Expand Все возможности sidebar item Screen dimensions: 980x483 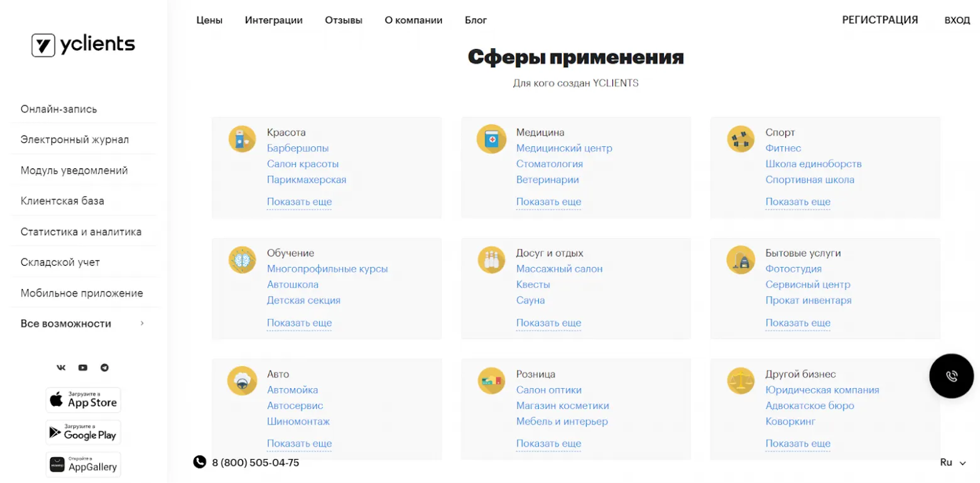click(x=84, y=323)
